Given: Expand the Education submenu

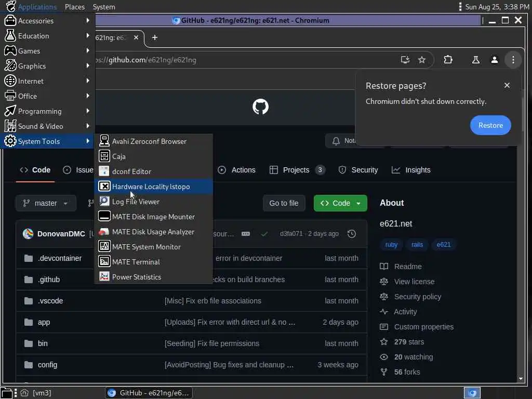Looking at the screenshot, I should 47,36.
